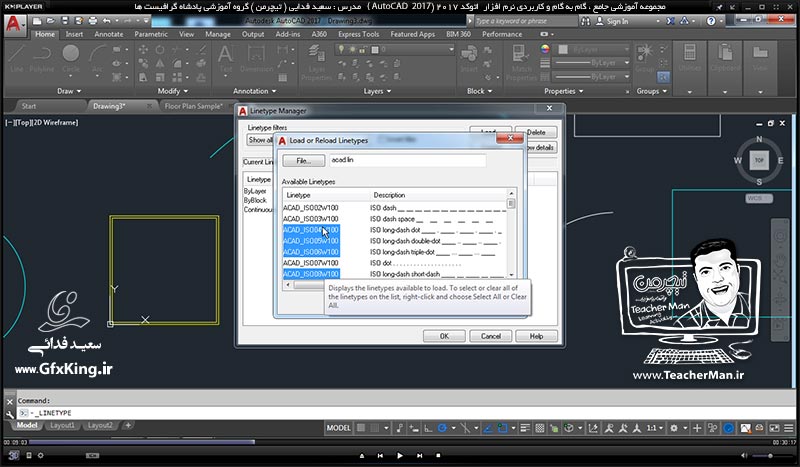Click the Autodesk Exchange X icon
The image size is (800, 467).
pos(670,21)
